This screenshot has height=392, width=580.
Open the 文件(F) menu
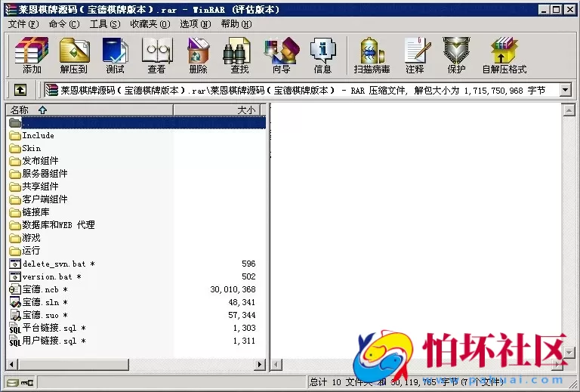point(23,23)
